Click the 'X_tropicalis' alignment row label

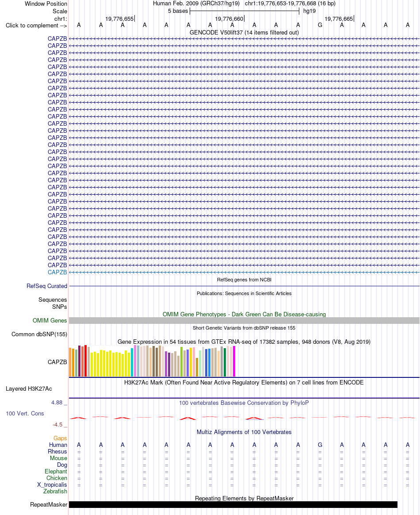(52, 485)
